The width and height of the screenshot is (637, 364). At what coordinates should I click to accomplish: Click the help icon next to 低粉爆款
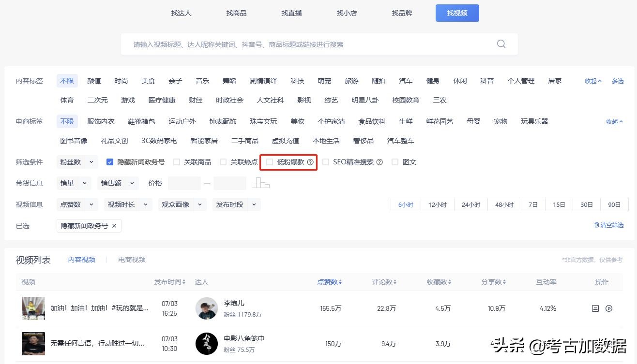pos(310,162)
